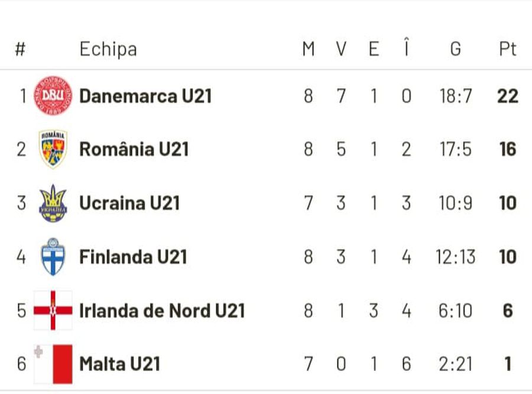This screenshot has width=532, height=394.
Task: Open the Danemarca U21 team page
Action: coord(145,96)
